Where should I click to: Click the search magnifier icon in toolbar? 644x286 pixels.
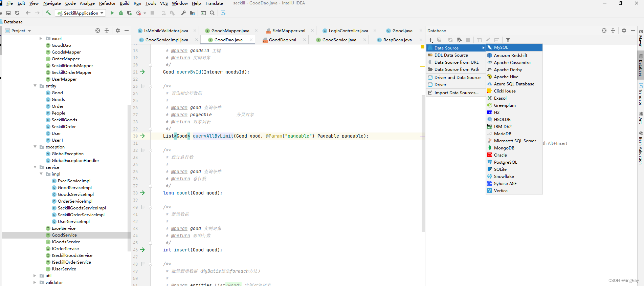pyautogui.click(x=212, y=13)
